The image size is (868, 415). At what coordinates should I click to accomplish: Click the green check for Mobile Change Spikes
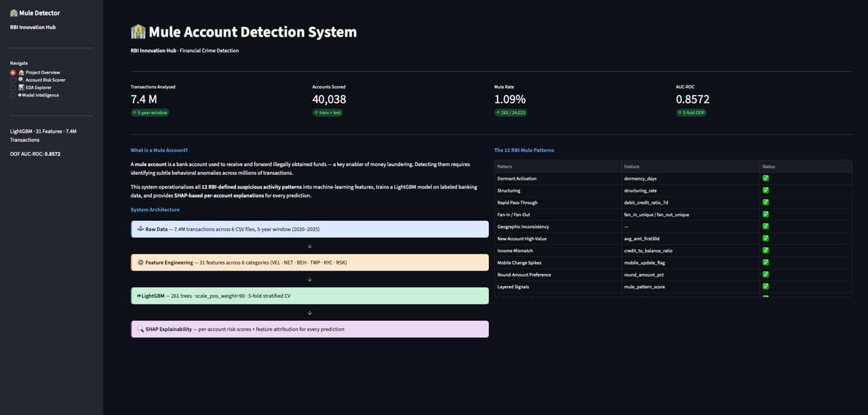pyautogui.click(x=766, y=262)
